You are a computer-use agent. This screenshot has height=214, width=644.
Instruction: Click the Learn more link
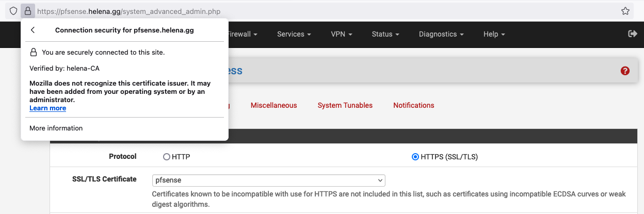47,108
